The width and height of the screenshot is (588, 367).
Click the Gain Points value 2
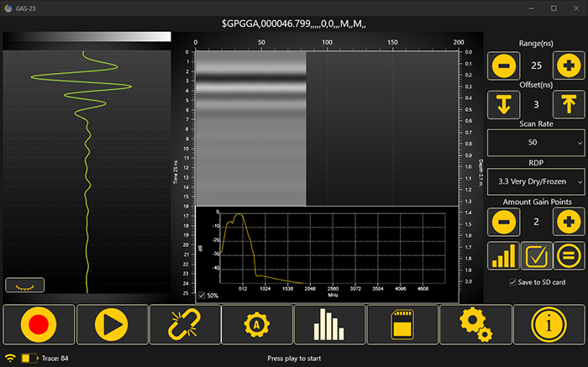pos(536,222)
